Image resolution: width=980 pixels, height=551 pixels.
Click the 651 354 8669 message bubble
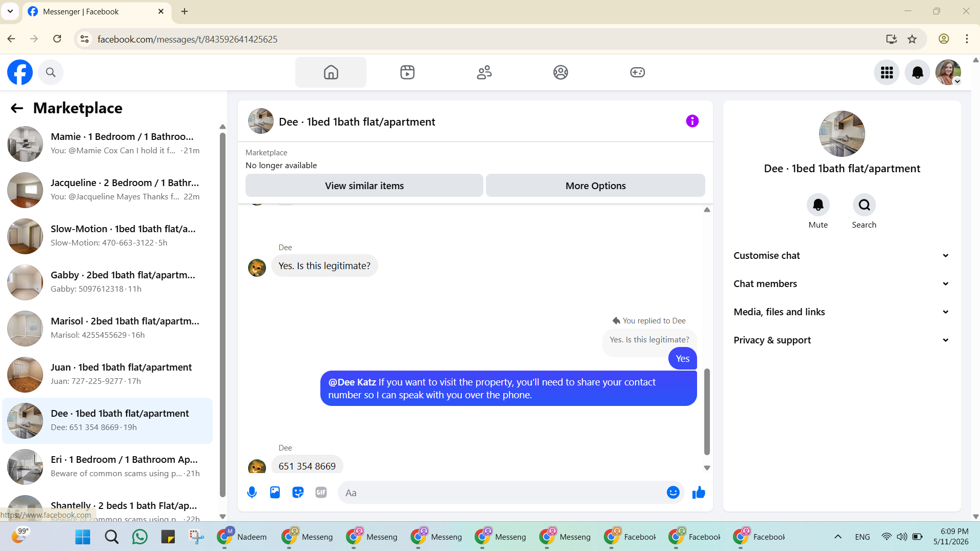pyautogui.click(x=307, y=466)
